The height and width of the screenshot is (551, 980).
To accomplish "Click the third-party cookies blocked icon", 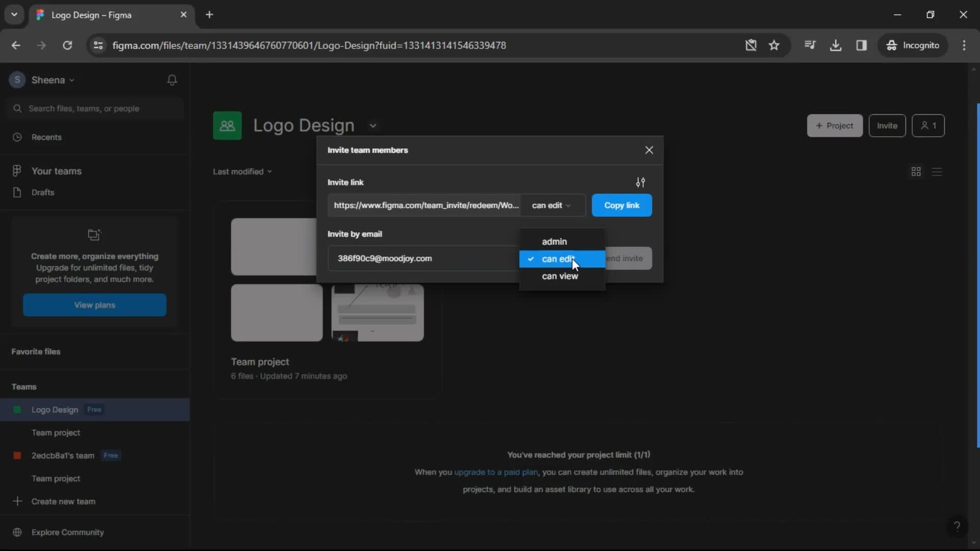I will pos(751,45).
